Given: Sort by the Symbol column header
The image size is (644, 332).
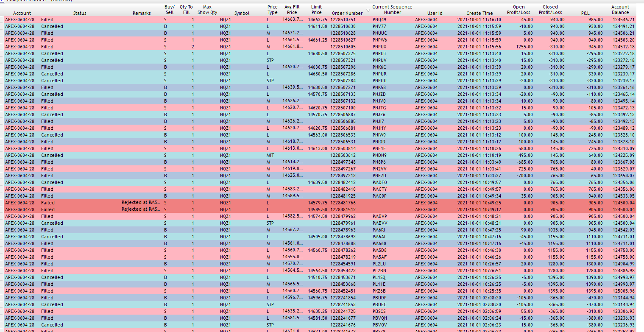Looking at the screenshot, I should (242, 13).
